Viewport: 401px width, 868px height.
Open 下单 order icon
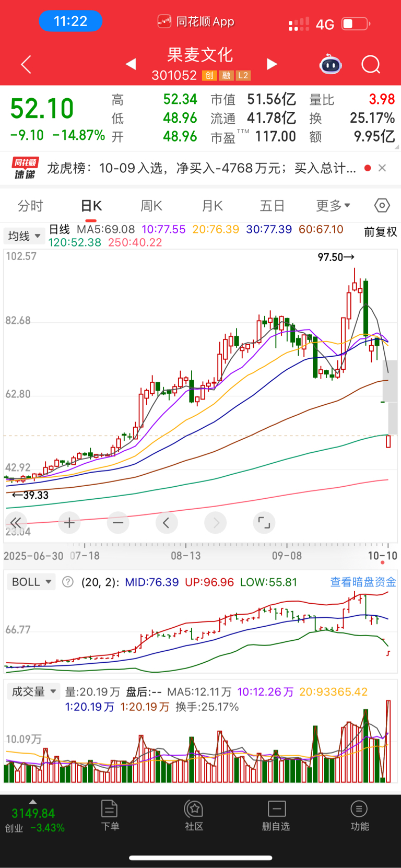110,816
